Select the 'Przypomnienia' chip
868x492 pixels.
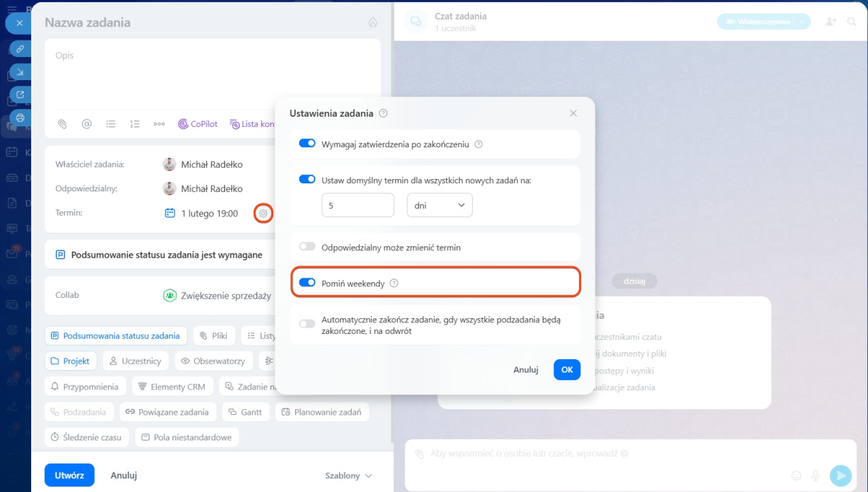pyautogui.click(x=85, y=386)
